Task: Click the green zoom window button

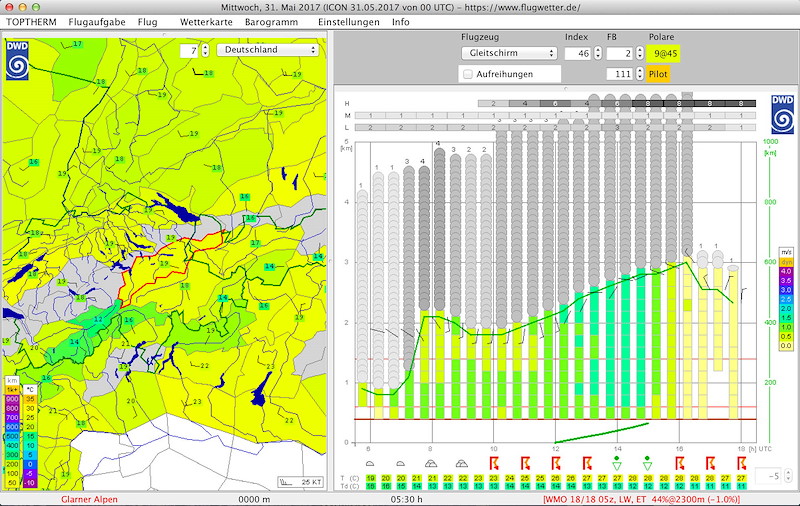Action: click(35, 7)
